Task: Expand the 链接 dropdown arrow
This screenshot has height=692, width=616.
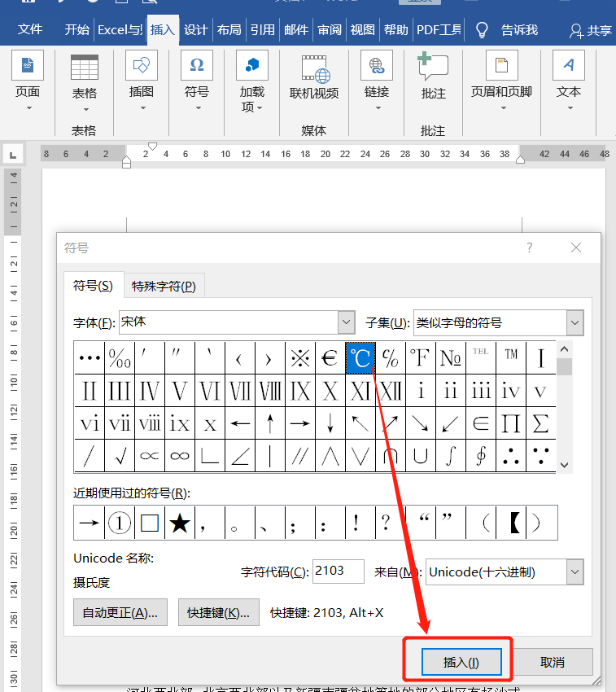Action: coord(378,107)
